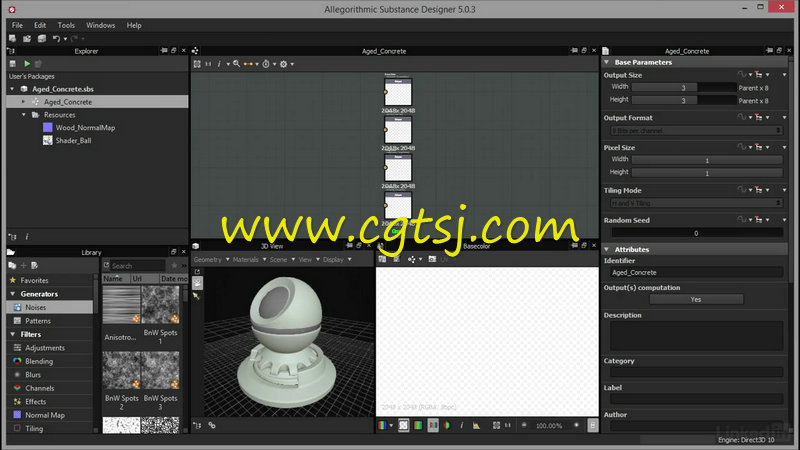800x450 pixels.
Task: Select the BnW Spots 1 thumbnail
Action: click(160, 305)
